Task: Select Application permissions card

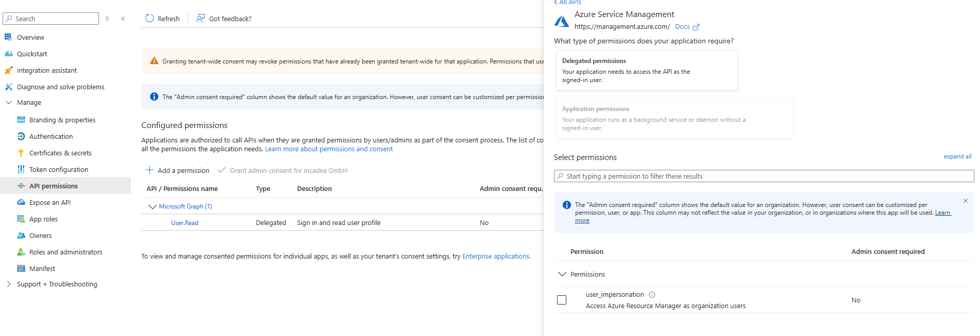Action: (675, 118)
